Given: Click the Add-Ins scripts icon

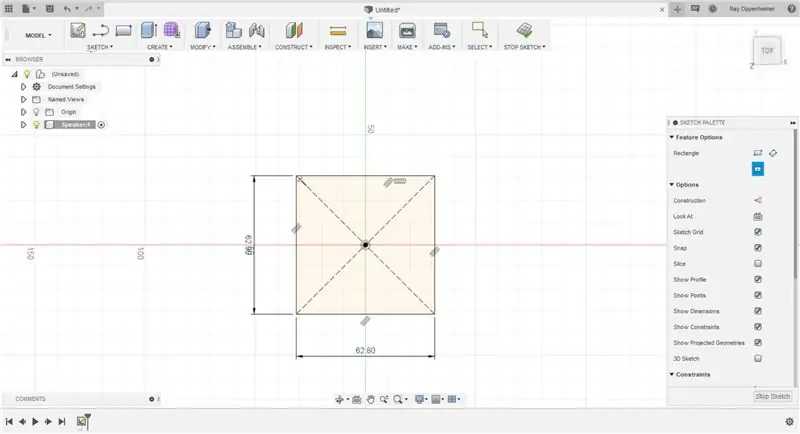Looking at the screenshot, I should pyautogui.click(x=442, y=30).
